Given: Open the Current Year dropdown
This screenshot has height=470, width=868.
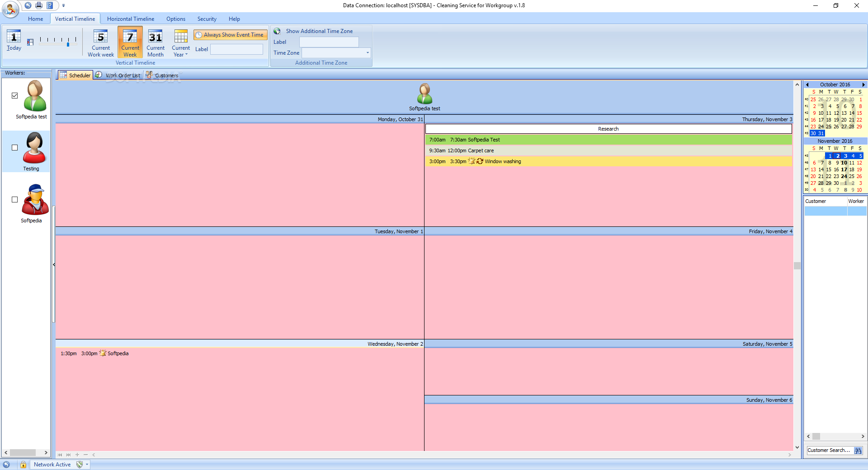Looking at the screenshot, I should 181,42.
